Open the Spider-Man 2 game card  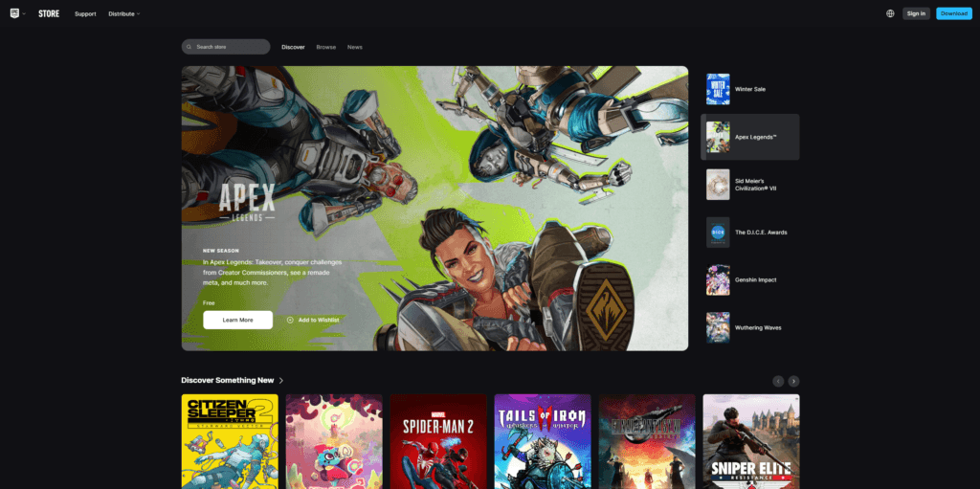(438, 441)
